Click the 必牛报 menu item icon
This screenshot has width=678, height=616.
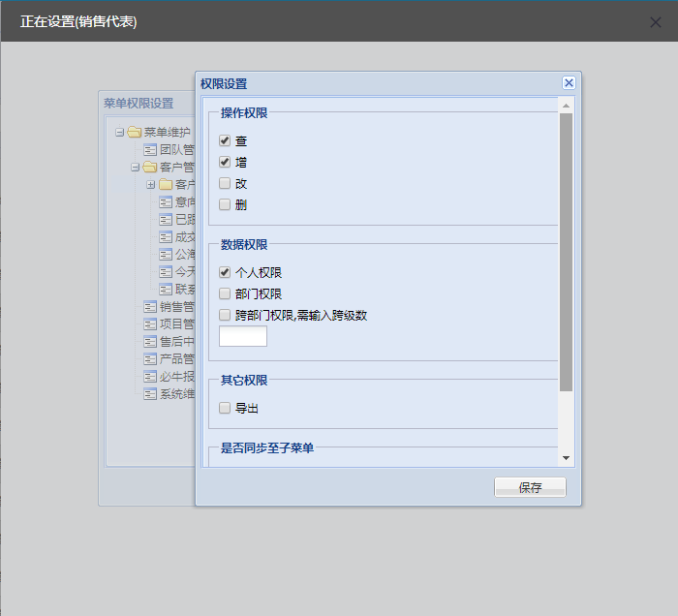click(150, 377)
